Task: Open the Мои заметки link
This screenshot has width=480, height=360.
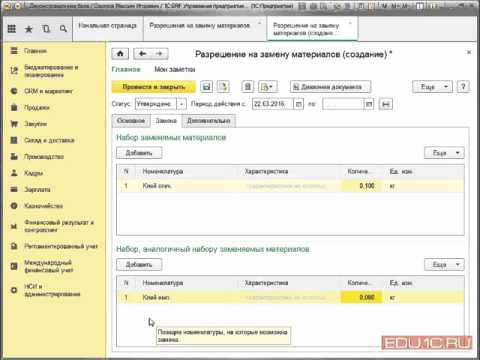Action: pos(175,69)
